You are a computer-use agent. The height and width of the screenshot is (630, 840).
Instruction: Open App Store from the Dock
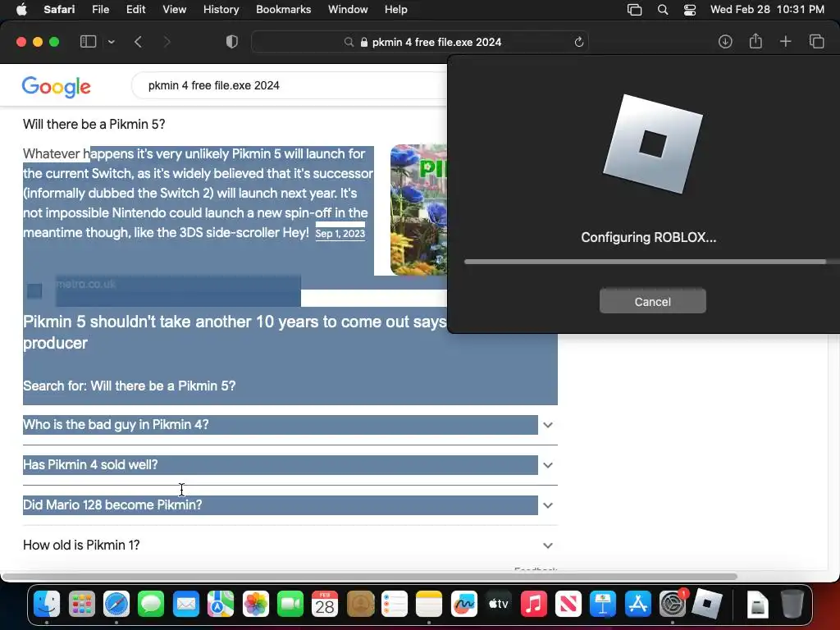pyautogui.click(x=638, y=605)
